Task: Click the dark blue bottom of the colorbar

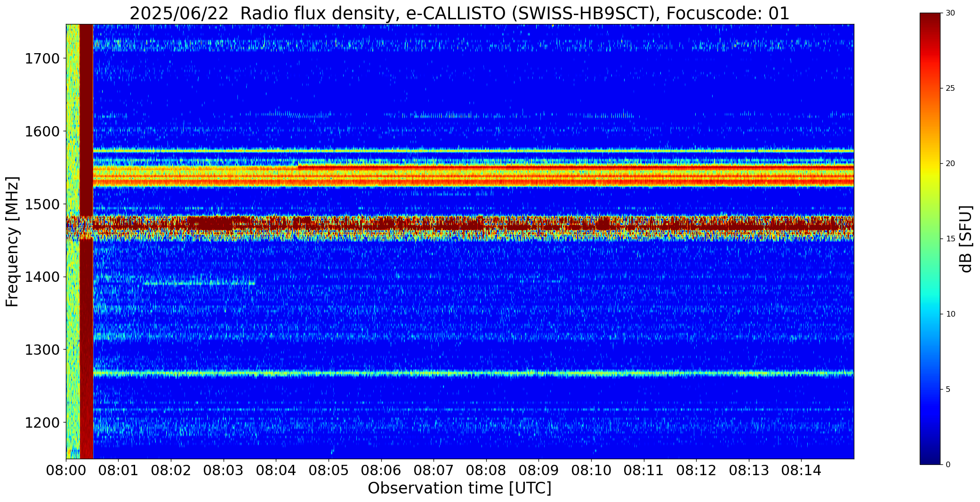Action: point(931,456)
